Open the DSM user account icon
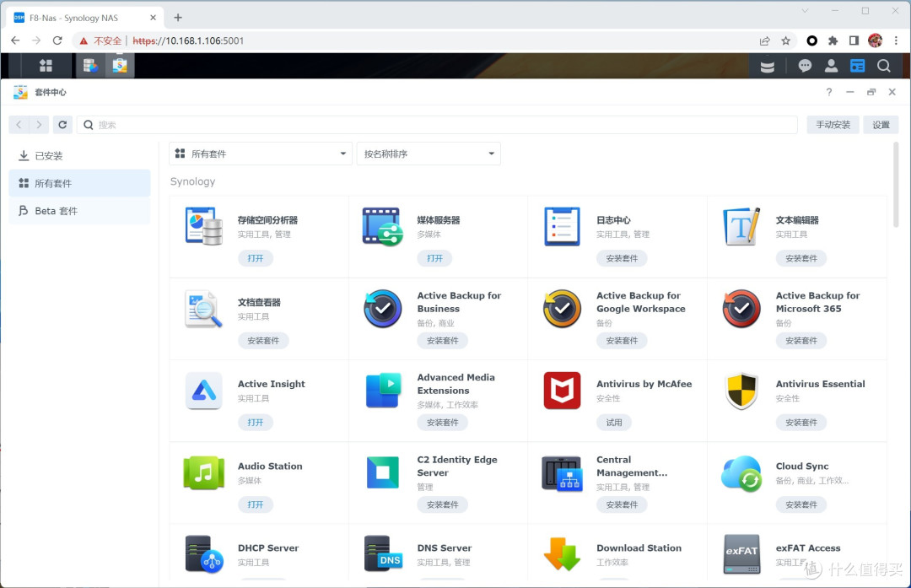 [x=832, y=66]
